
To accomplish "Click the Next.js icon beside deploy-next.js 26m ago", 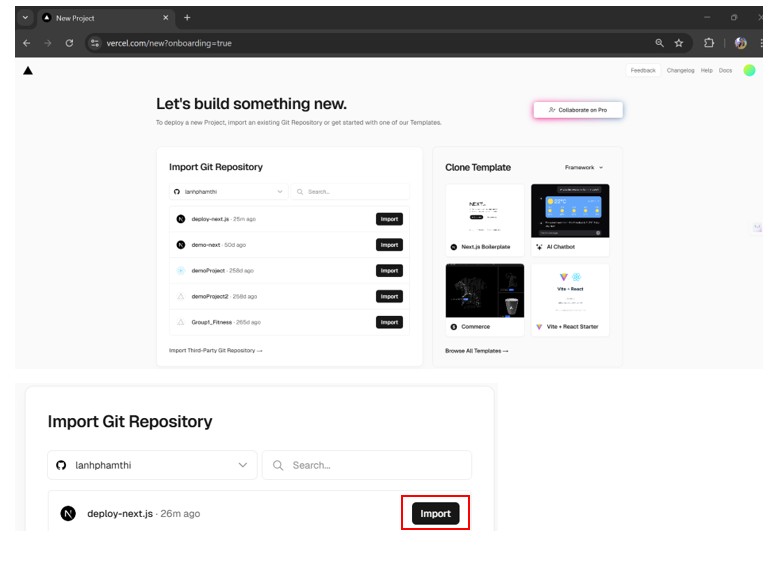I will click(x=68, y=514).
